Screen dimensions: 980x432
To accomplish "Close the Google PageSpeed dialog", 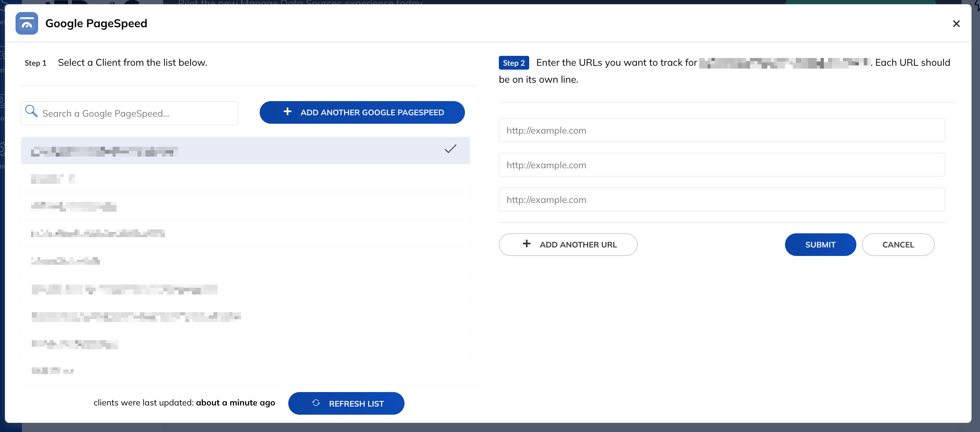I will click(956, 24).
